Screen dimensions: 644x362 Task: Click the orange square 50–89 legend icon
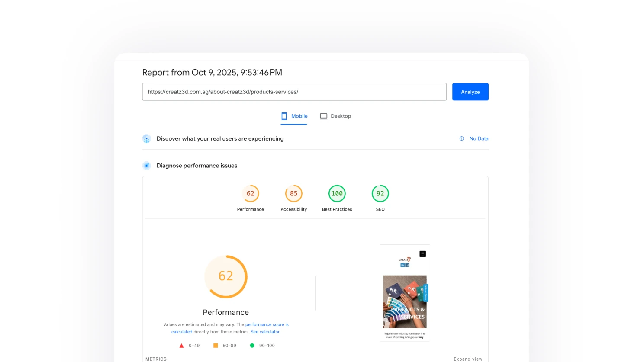pyautogui.click(x=216, y=346)
